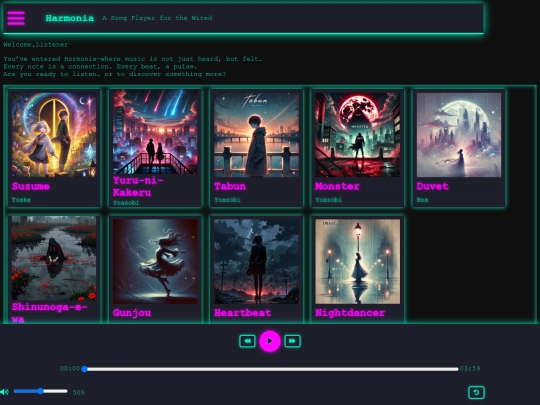Seek on the song progress bar
Image resolution: width=540 pixels, height=405 pixels.
point(271,369)
